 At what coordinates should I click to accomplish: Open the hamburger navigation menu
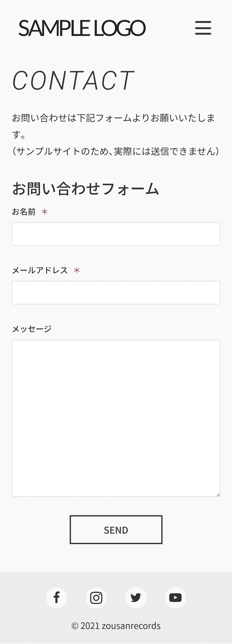[x=203, y=28]
